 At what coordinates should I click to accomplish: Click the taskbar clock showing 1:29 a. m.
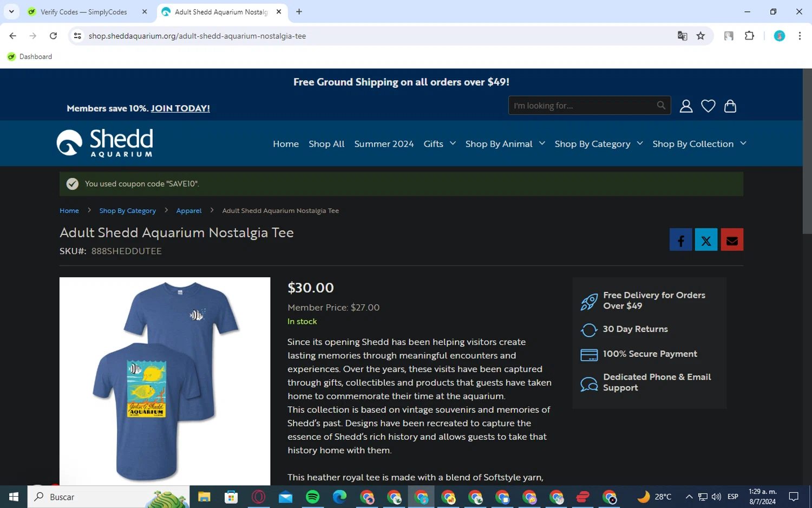click(x=762, y=497)
